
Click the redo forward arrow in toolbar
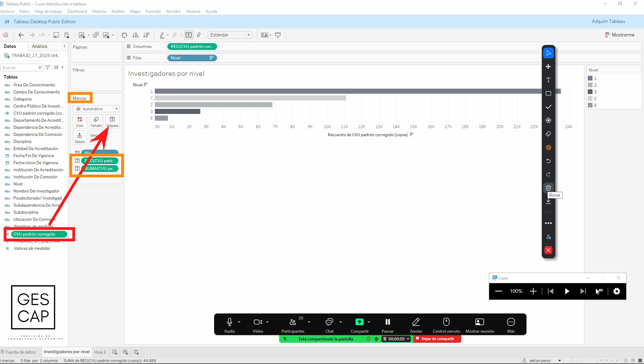(x=32, y=35)
